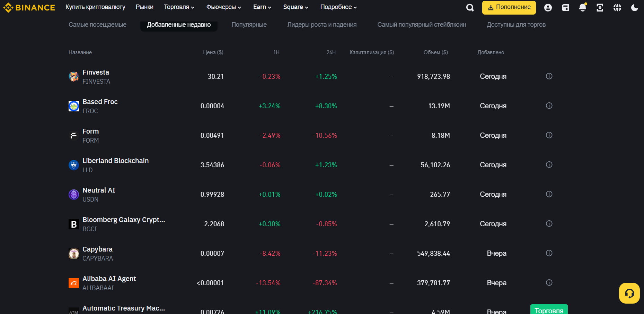
Task: Switch to Лидеры роста и падения tab
Action: coord(322,25)
